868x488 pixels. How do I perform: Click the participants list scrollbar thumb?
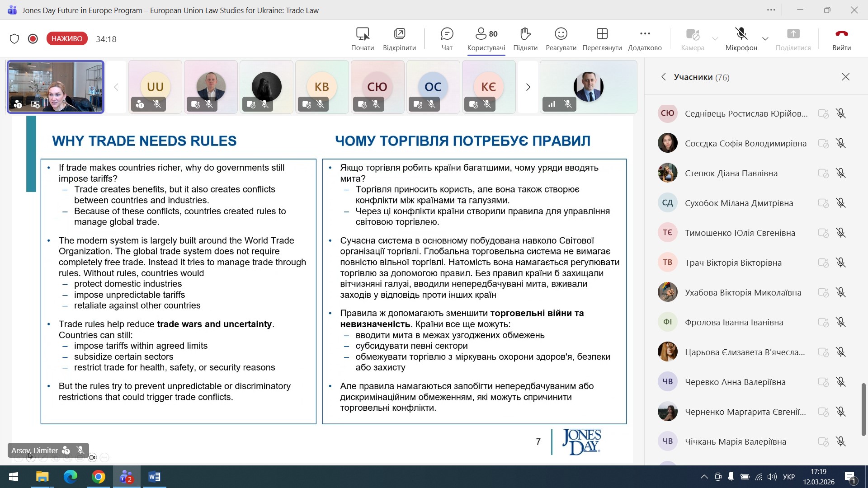[863, 409]
